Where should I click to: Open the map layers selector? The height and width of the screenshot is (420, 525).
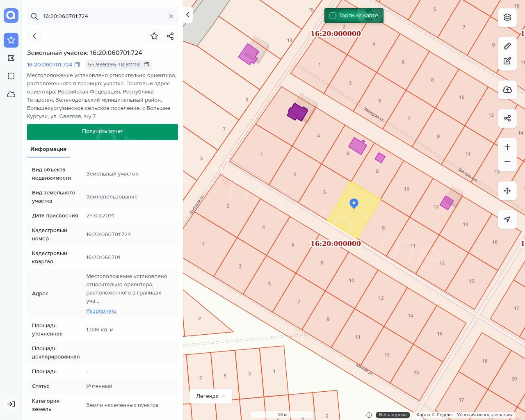tap(507, 17)
